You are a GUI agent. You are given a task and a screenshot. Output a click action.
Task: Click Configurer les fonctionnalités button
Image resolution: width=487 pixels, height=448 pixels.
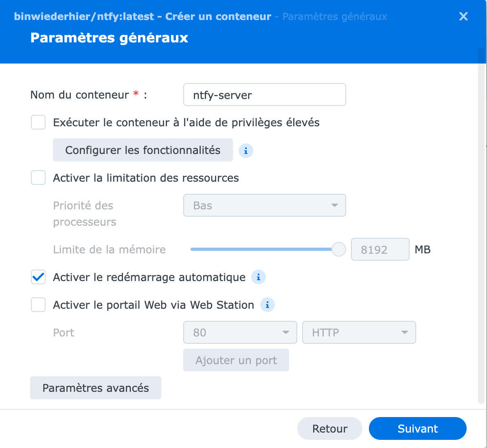tap(143, 150)
